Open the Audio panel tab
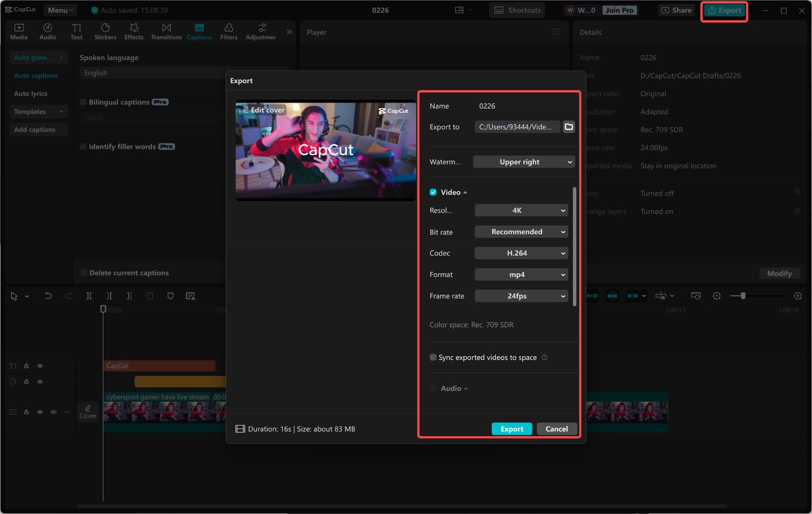 click(48, 31)
